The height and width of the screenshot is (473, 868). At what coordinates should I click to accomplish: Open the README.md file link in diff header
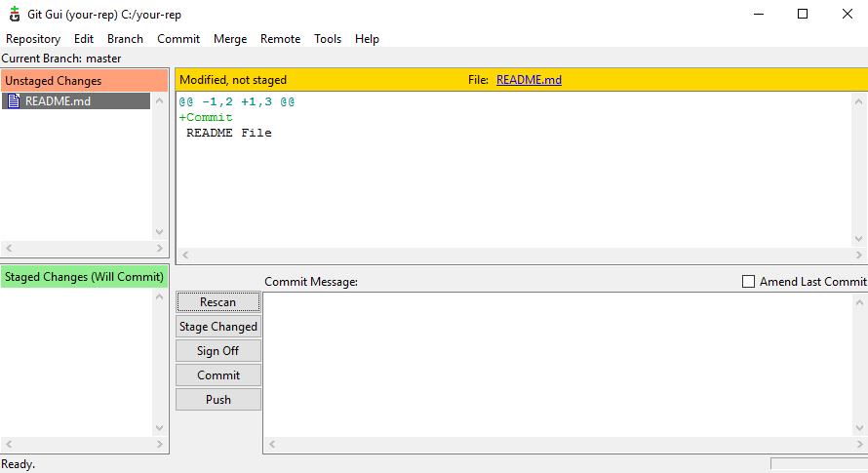[529, 80]
